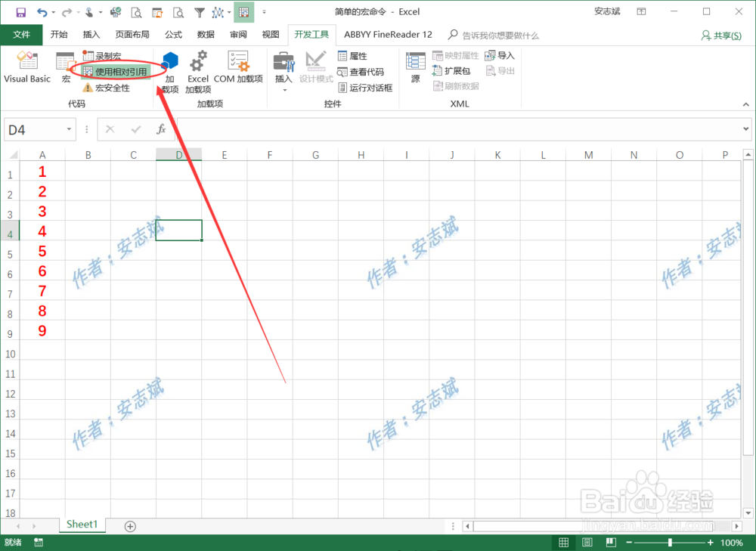The width and height of the screenshot is (756, 551).
Task: Expand the formula bar with chevron
Action: [x=746, y=129]
